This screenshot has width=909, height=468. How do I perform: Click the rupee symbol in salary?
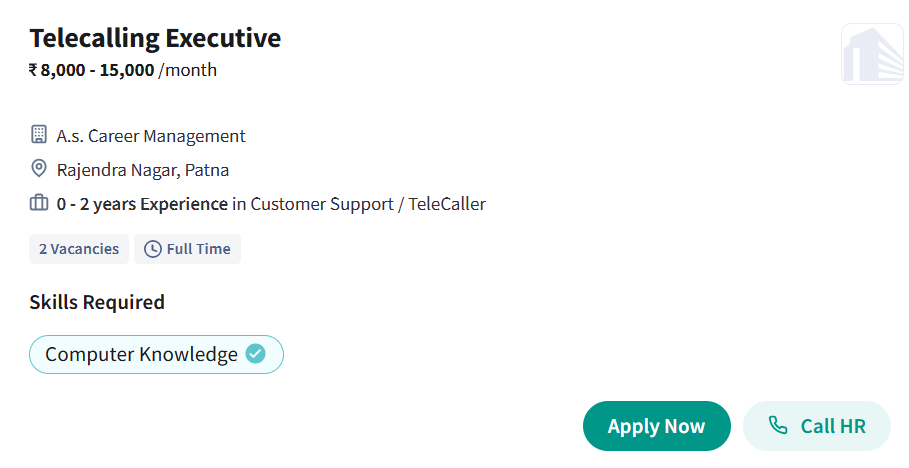tap(33, 70)
